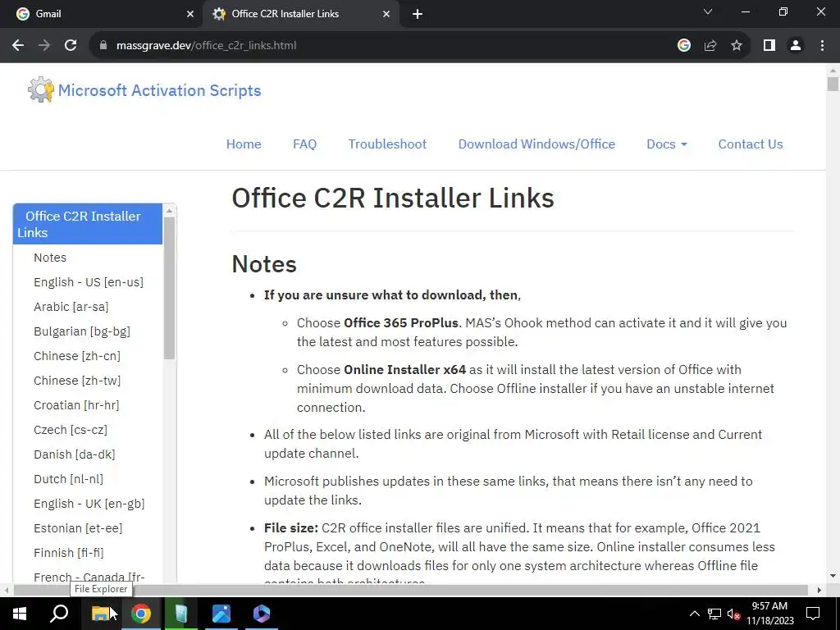Jump to Czech [cs-cz] section
The height and width of the screenshot is (630, 840).
click(71, 430)
